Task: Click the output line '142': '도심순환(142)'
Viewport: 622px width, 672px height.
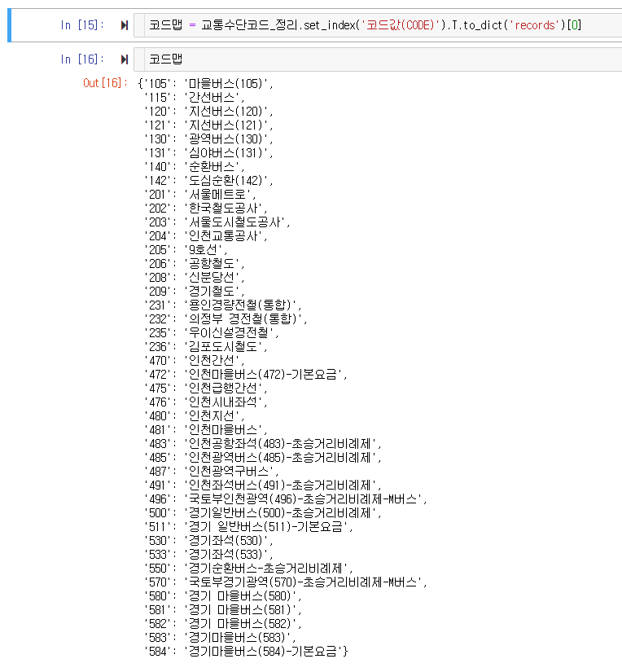Action: coord(208,181)
